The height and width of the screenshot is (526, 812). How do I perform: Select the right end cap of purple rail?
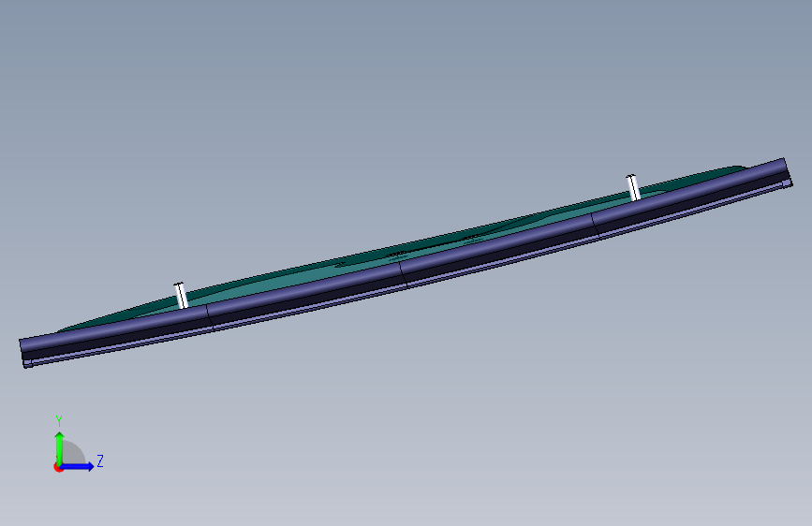[788, 172]
